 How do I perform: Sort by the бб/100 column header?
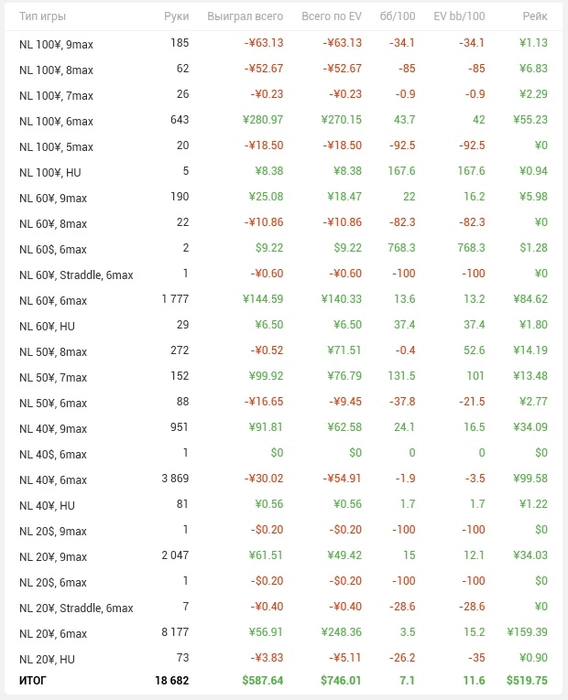point(397,17)
